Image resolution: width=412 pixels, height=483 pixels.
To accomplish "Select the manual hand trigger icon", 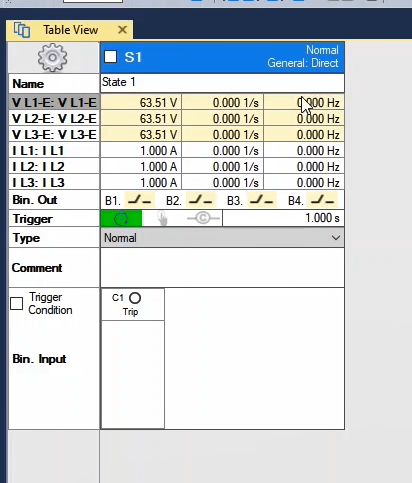I will (x=162, y=219).
